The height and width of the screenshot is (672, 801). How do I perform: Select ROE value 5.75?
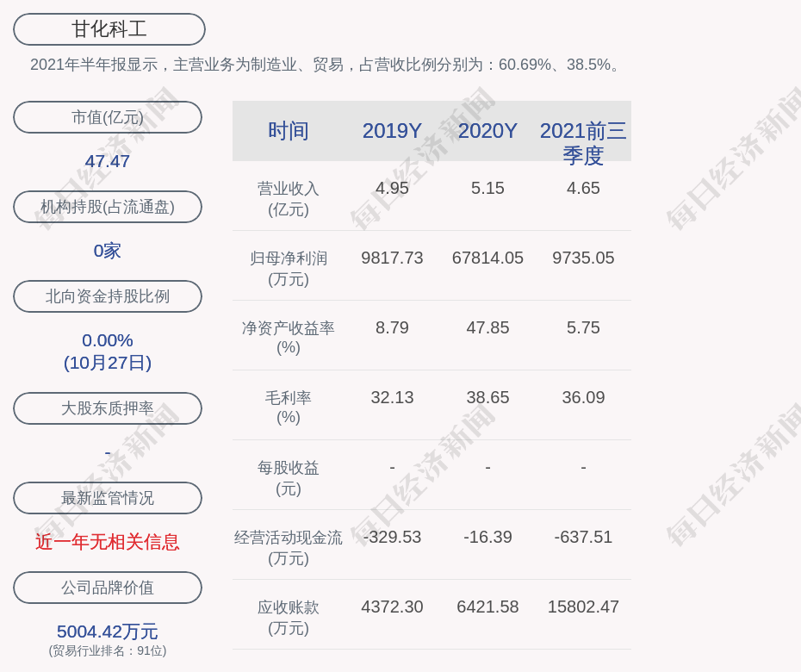click(x=583, y=327)
